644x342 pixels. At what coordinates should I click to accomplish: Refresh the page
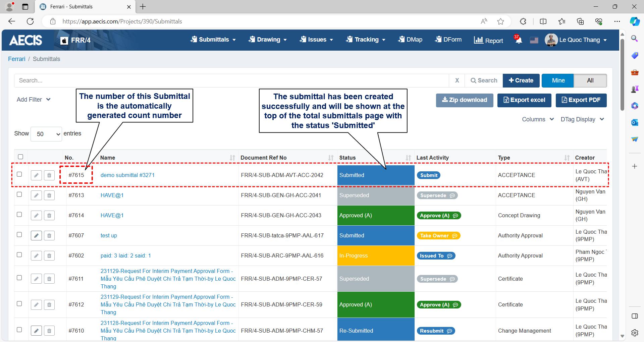tap(30, 21)
